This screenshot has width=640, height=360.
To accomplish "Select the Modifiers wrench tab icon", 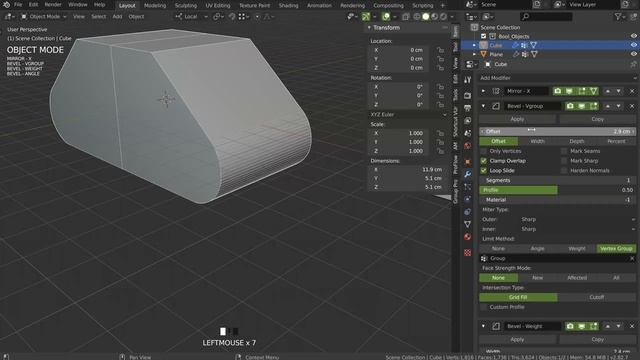I will [x=468, y=174].
